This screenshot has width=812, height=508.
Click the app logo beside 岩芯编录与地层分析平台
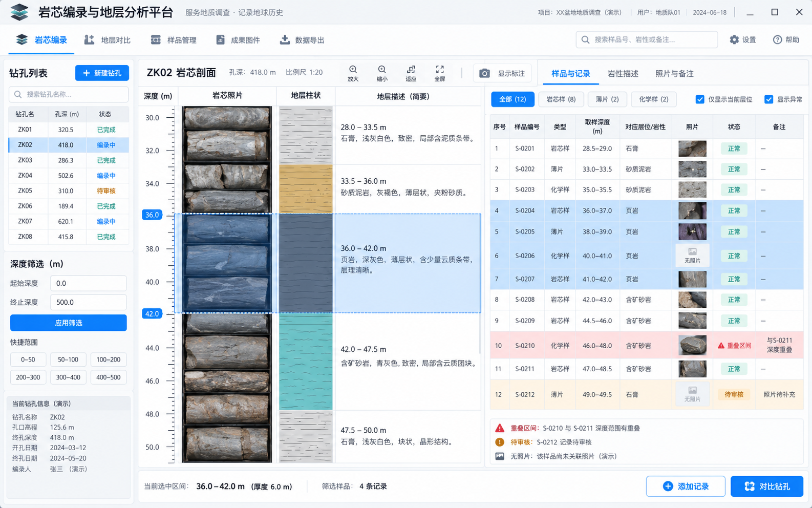pyautogui.click(x=19, y=12)
